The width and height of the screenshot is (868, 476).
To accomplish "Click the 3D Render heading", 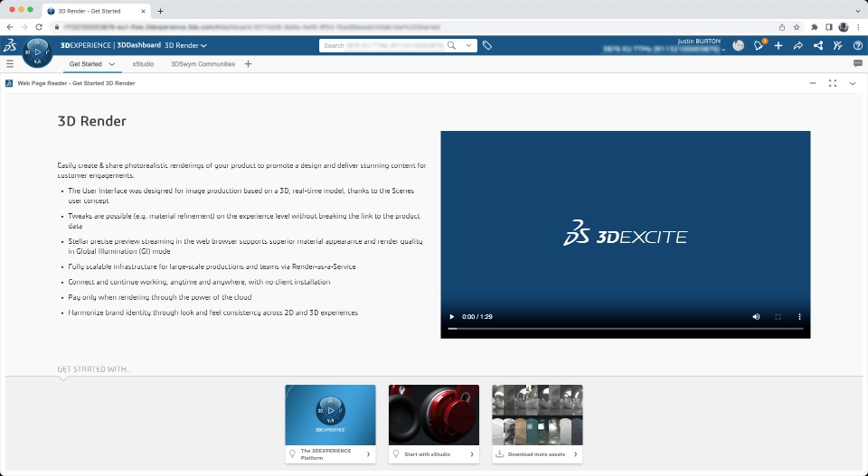I will (92, 121).
